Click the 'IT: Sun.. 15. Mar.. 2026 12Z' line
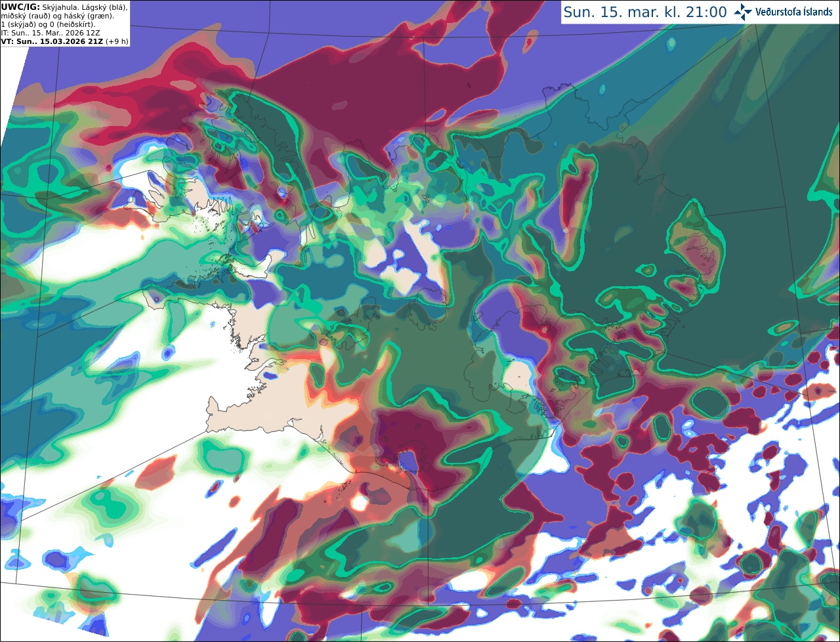The image size is (840, 642). [x=51, y=33]
